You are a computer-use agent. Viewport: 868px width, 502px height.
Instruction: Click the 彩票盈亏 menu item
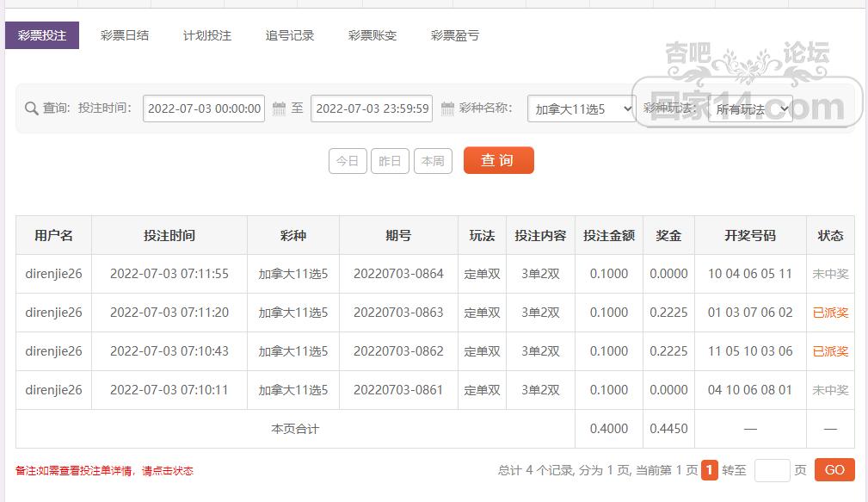tap(453, 35)
